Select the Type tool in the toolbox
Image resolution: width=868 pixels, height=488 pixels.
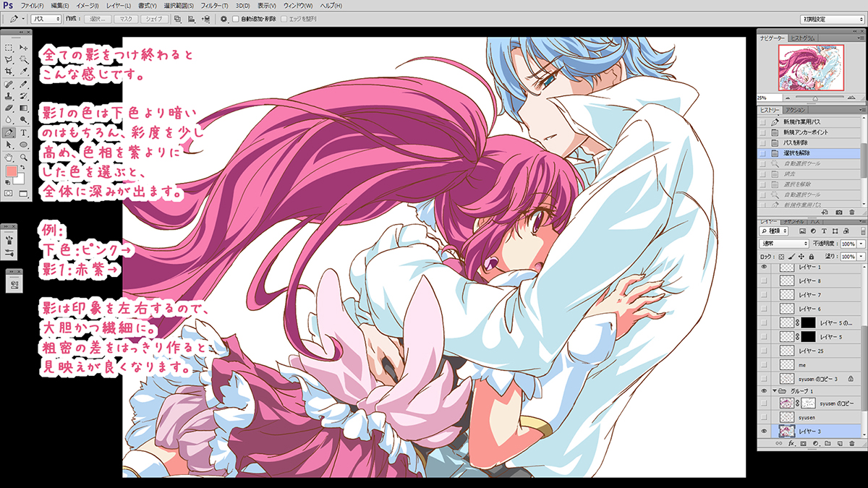pyautogui.click(x=24, y=133)
